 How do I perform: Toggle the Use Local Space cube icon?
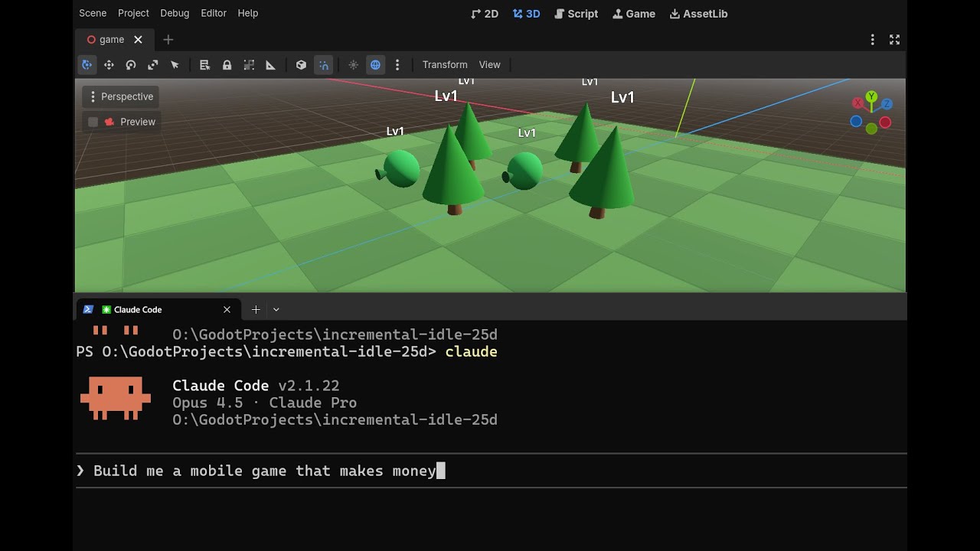pos(301,65)
